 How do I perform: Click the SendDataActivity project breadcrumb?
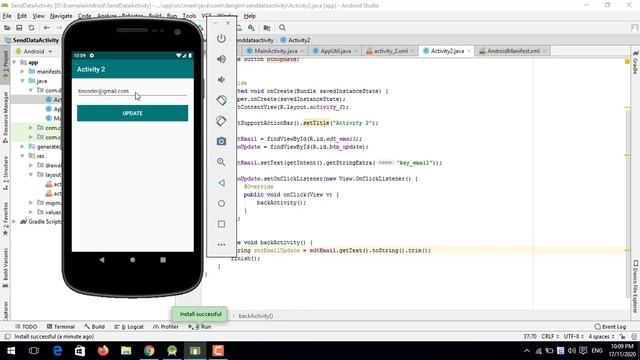click(32, 40)
